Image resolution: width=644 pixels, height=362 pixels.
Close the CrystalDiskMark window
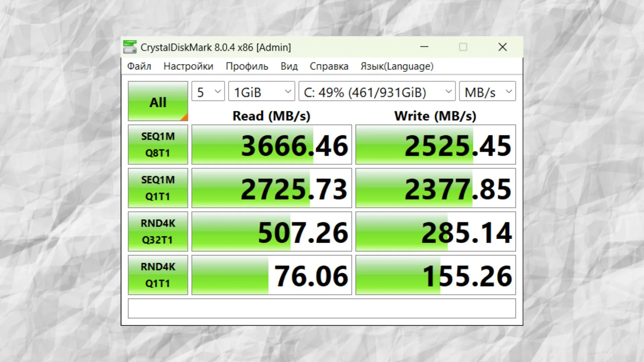(x=502, y=47)
